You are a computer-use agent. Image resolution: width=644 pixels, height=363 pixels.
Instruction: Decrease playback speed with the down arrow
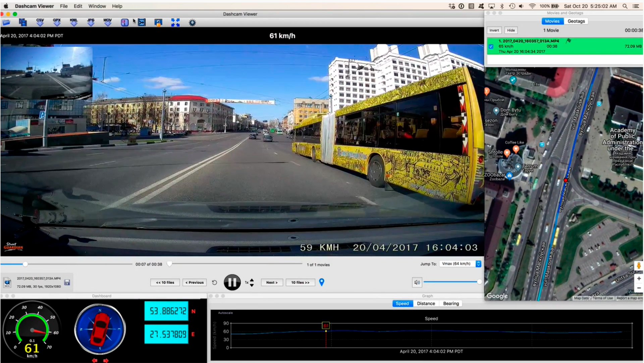pos(252,285)
